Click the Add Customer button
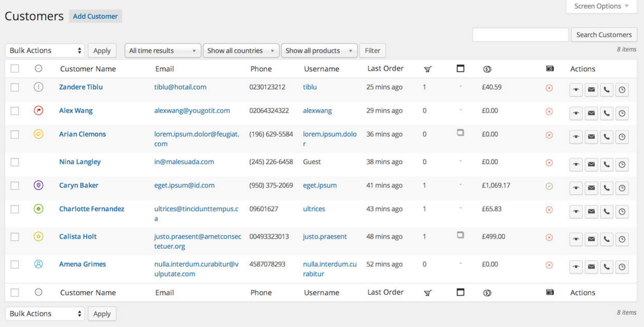 (95, 16)
